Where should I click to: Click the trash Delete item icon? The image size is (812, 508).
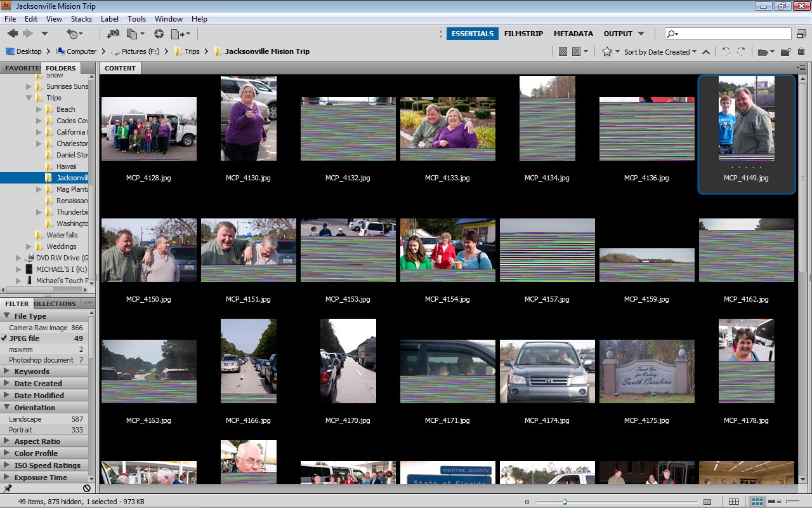click(x=801, y=52)
